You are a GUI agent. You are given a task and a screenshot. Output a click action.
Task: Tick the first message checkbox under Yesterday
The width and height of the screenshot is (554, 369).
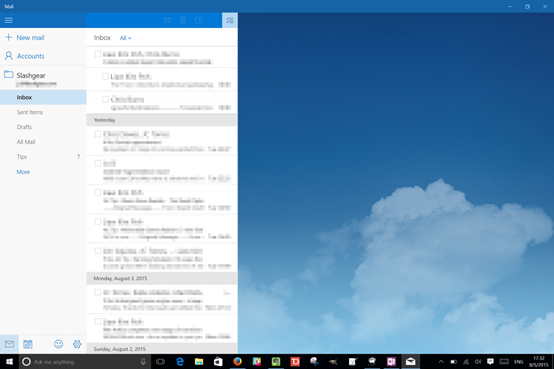pyautogui.click(x=98, y=134)
